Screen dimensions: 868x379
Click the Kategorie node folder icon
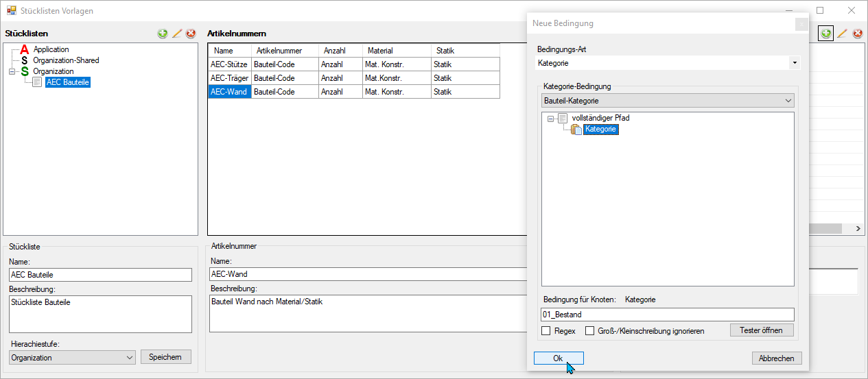[x=576, y=130]
